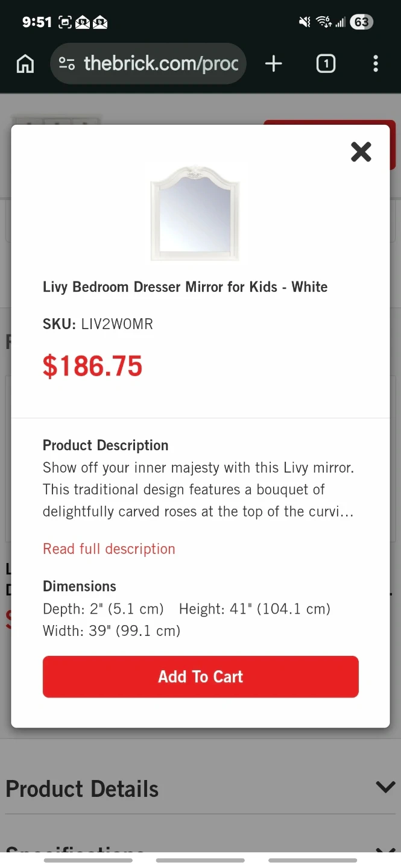Open the Read full description link
The image size is (401, 868).
click(109, 549)
